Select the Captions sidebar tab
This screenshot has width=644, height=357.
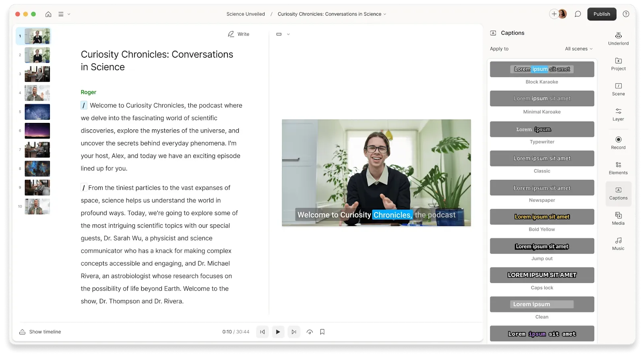(x=618, y=193)
